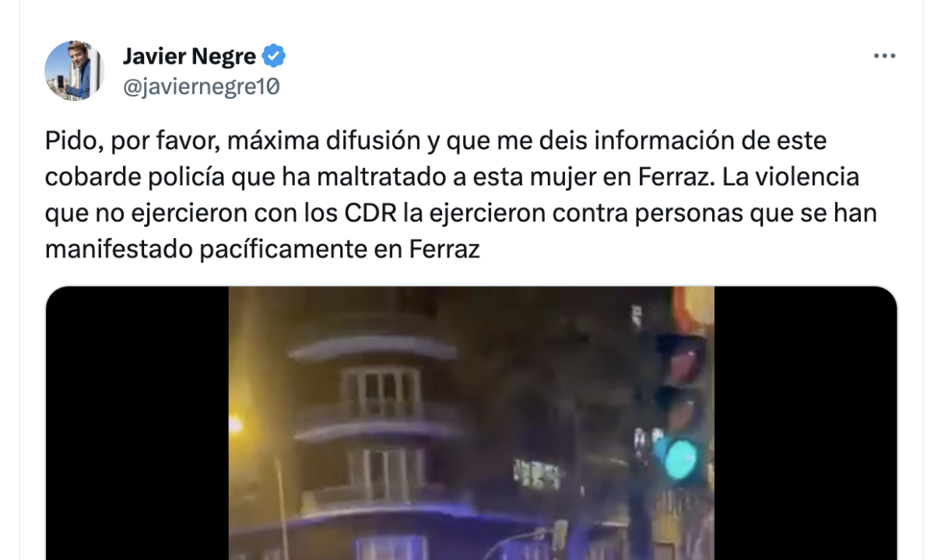The height and width of the screenshot is (560, 934).
Task: Open the three-dot more options menu
Action: (884, 57)
